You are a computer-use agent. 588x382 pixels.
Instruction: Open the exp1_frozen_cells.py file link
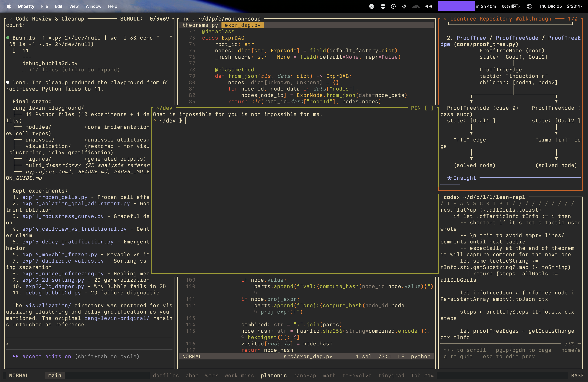click(x=55, y=197)
